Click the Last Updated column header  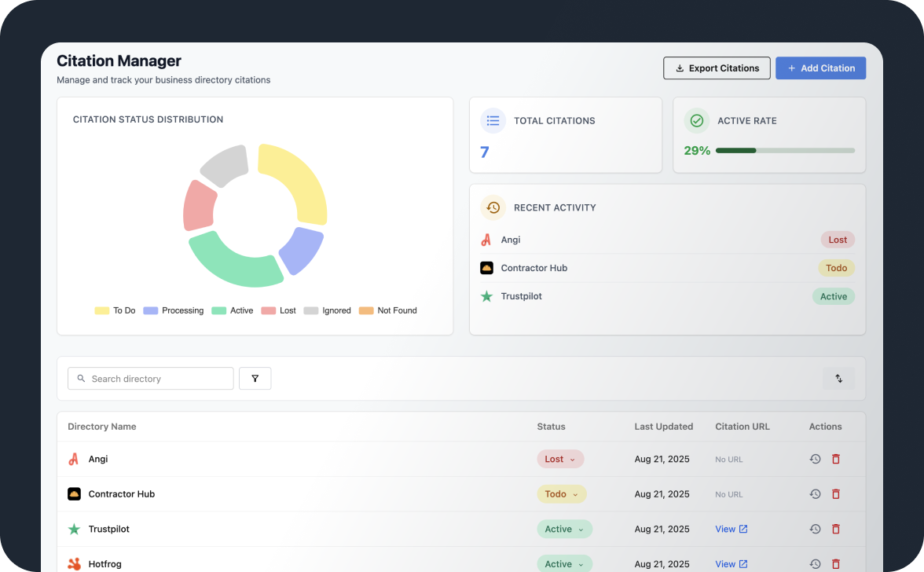(x=663, y=427)
